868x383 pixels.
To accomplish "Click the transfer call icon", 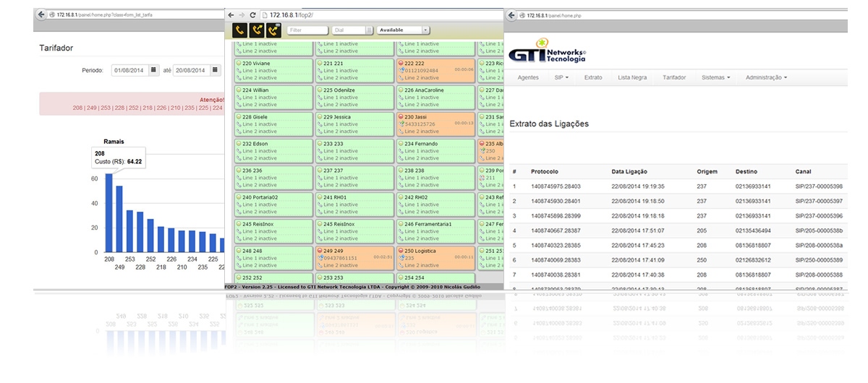I will (256, 30).
